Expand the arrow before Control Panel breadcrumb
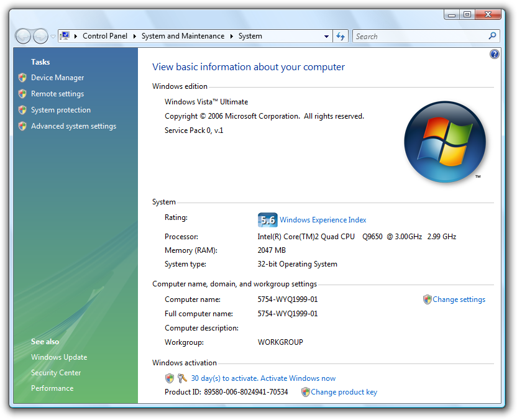The image size is (517, 420). (x=76, y=36)
